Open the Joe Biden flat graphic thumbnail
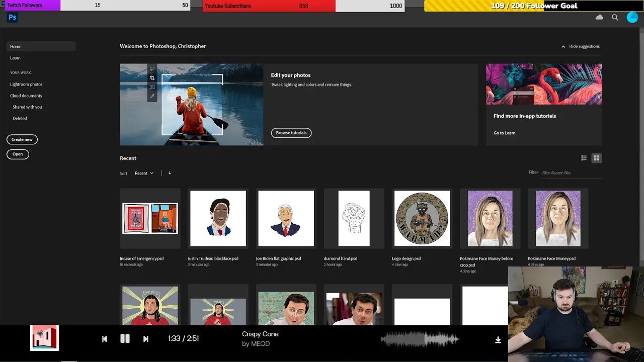Screen dimensions: 644x362 [x=286, y=218]
